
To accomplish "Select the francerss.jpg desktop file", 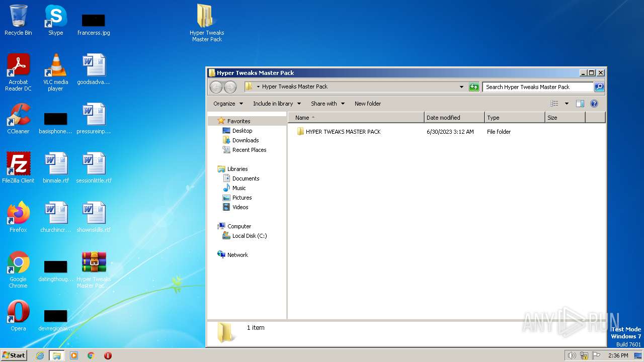I will (x=94, y=24).
